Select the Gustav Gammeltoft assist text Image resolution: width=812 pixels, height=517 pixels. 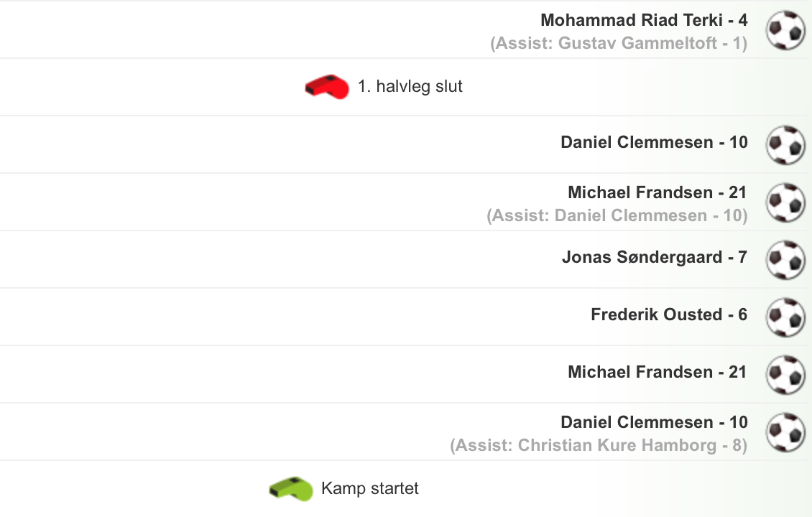coord(619,43)
